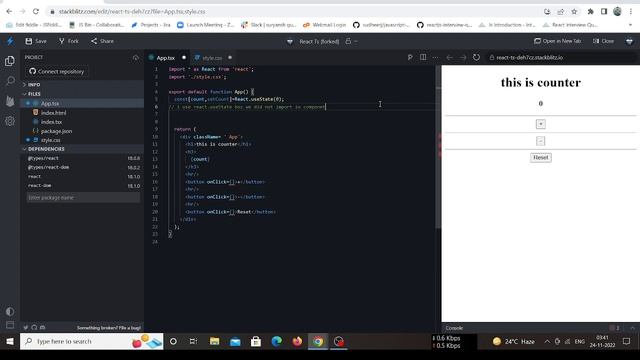Select the @types/react-dom dependency

tap(83, 167)
